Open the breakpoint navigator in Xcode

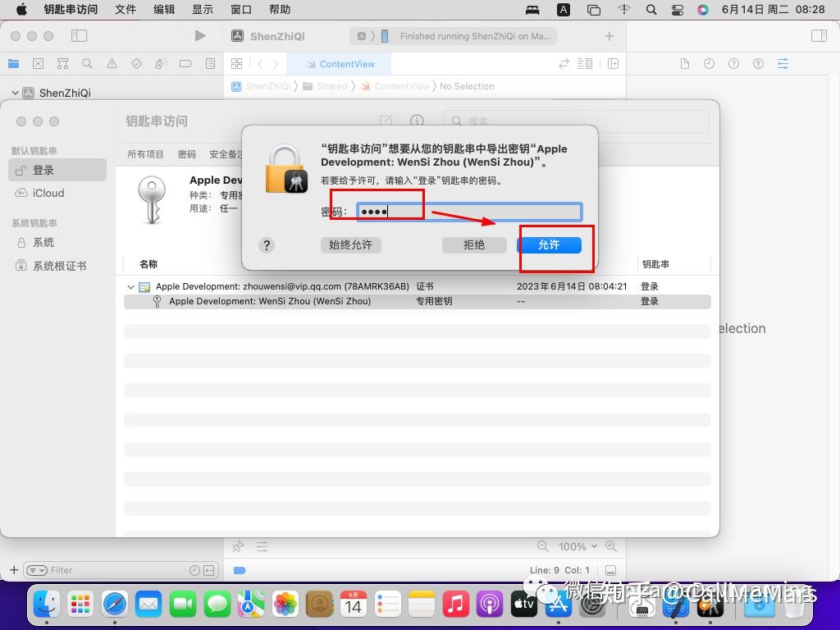pyautogui.click(x=185, y=64)
